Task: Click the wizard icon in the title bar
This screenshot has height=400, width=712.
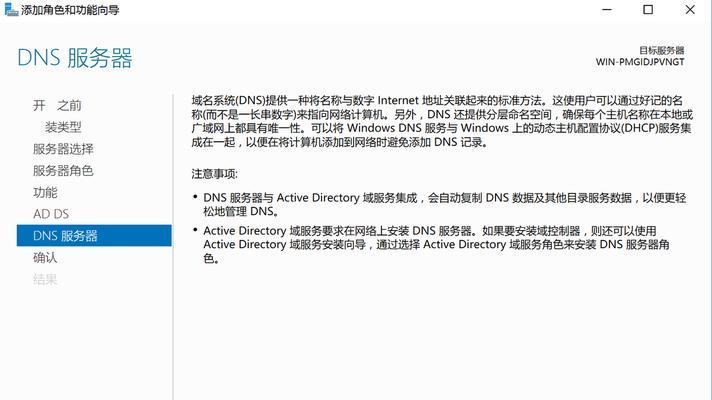Action: coord(11,10)
